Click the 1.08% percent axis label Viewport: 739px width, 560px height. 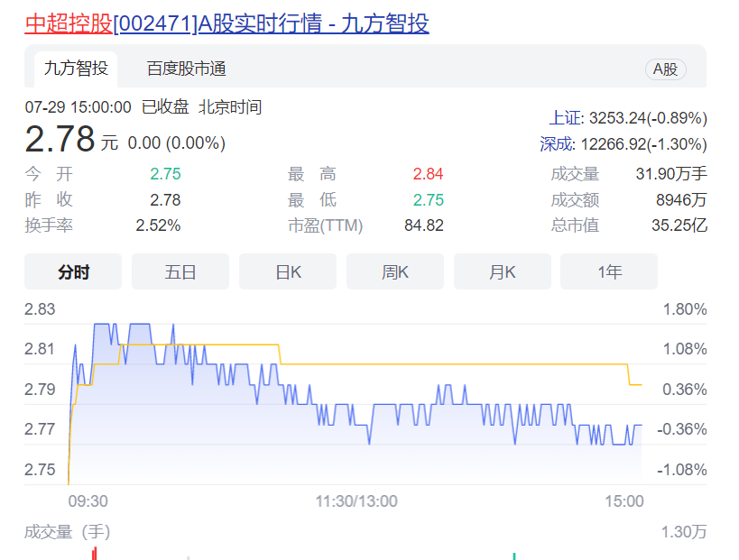[685, 350]
